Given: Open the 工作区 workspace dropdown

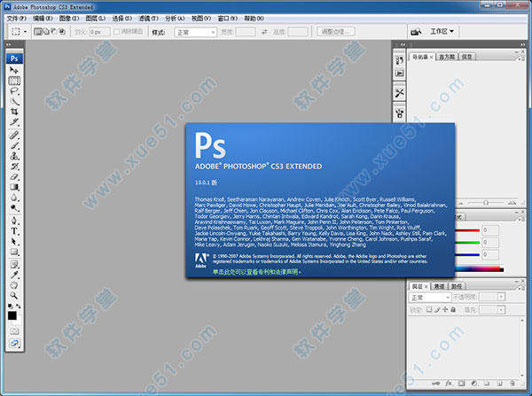Looking at the screenshot, I should tap(442, 31).
